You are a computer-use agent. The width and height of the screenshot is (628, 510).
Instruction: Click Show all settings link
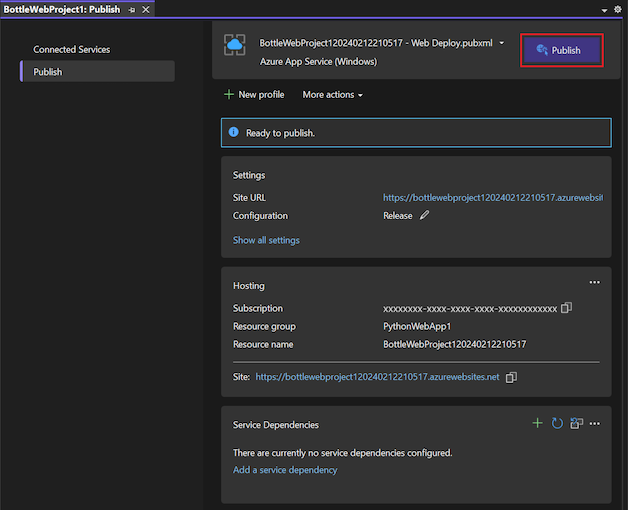click(266, 240)
